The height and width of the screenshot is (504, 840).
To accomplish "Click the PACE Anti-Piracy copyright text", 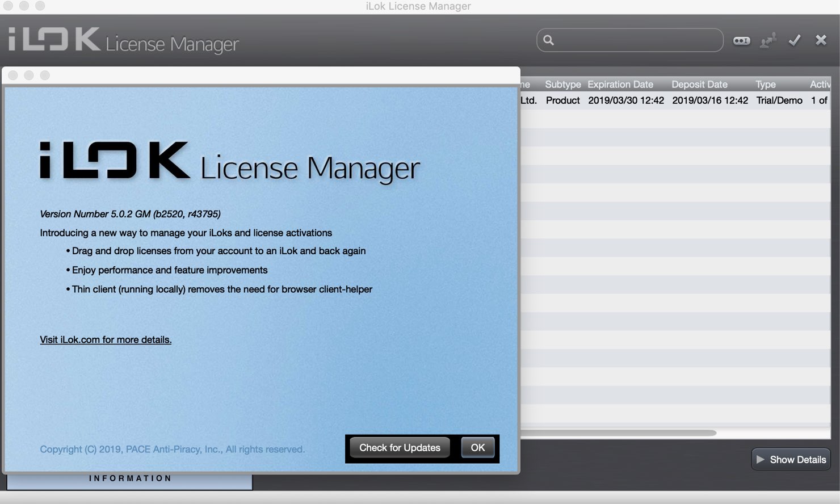I will (172, 450).
